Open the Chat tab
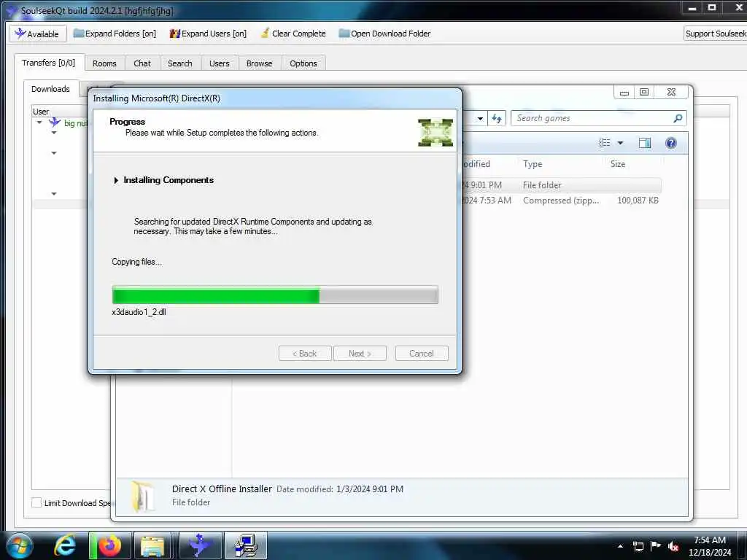This screenshot has height=560, width=747. point(142,63)
